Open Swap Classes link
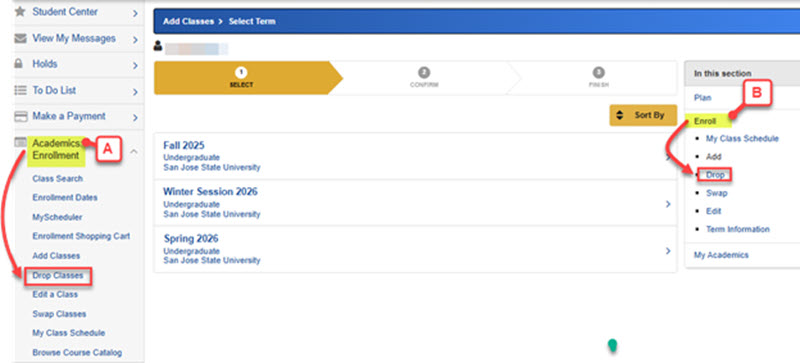 [x=59, y=314]
